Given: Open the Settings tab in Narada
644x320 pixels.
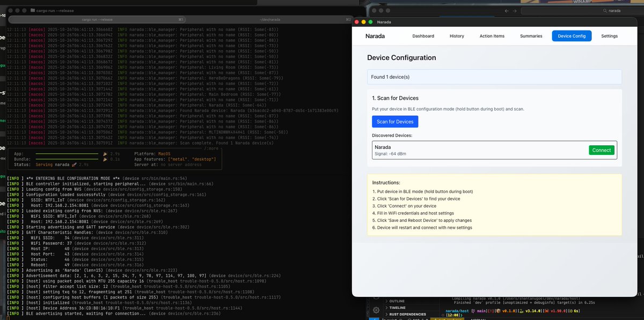Looking at the screenshot, I should click(609, 36).
